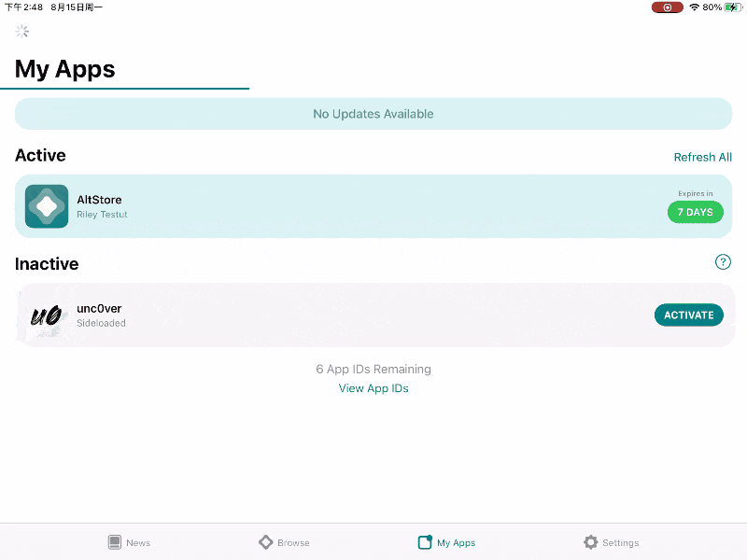
Task: Select the My Apps tab
Action: [446, 542]
